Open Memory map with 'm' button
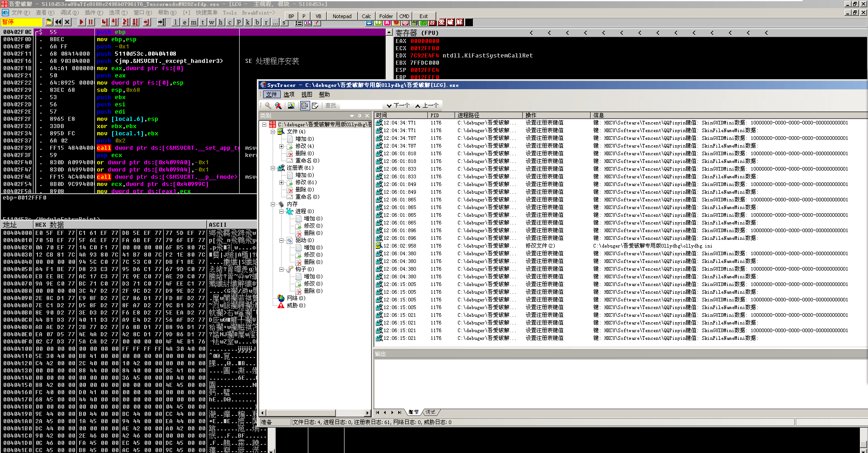The image size is (868, 453). [194, 22]
